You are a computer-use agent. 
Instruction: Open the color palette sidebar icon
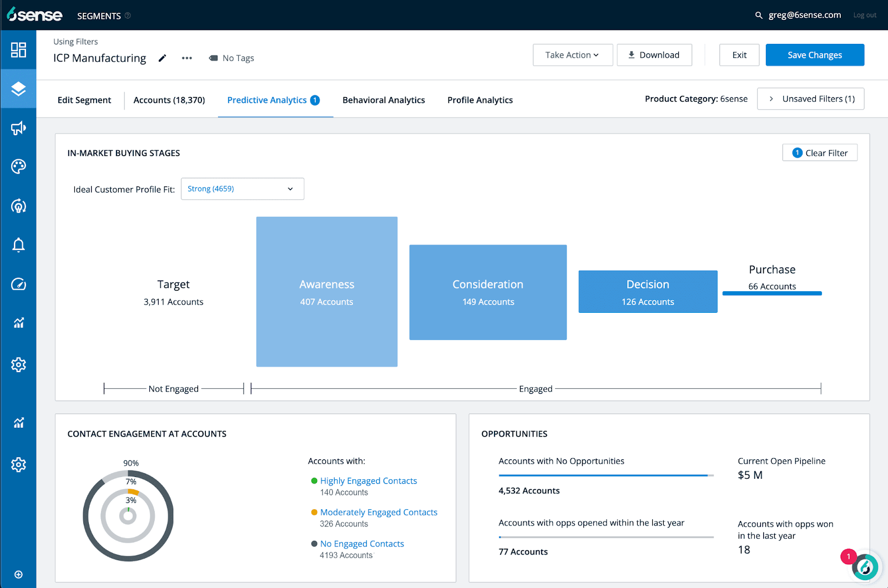[18, 166]
